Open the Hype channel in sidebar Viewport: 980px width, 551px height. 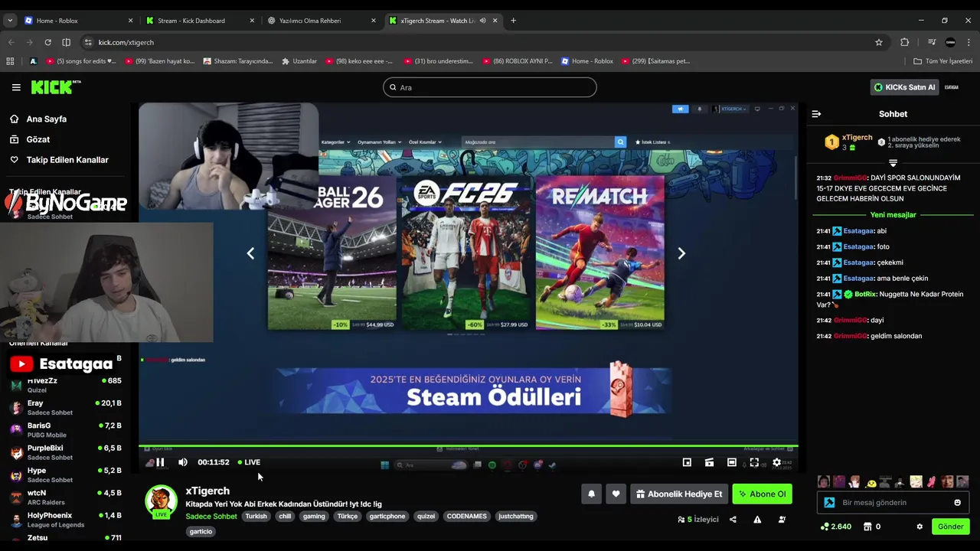(66, 475)
